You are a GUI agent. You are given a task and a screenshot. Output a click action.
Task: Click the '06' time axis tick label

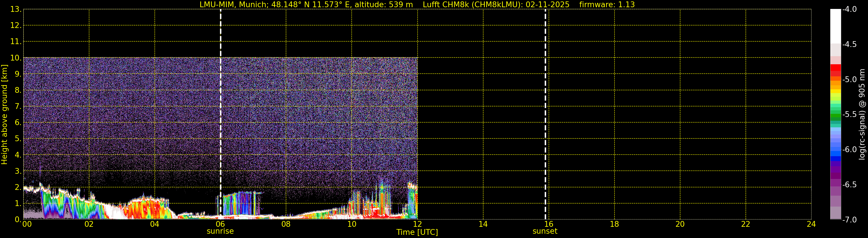pyautogui.click(x=220, y=224)
